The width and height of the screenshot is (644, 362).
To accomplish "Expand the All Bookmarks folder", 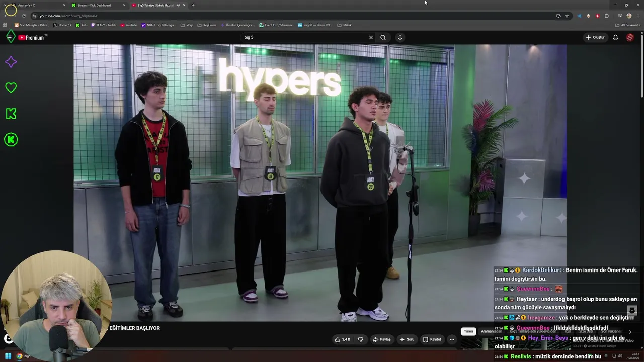I will pyautogui.click(x=627, y=25).
